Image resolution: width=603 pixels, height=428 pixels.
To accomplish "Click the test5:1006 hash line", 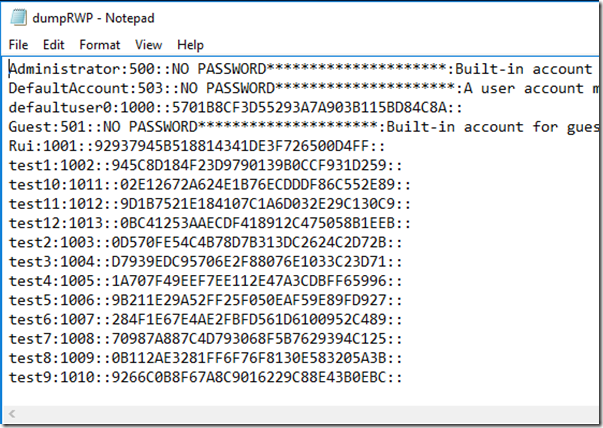I will pyautogui.click(x=205, y=300).
